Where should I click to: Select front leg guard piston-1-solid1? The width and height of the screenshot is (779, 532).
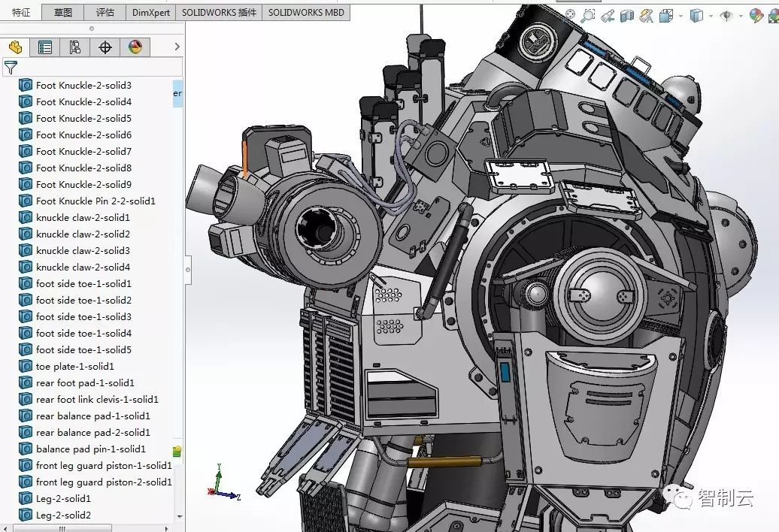pos(104,466)
